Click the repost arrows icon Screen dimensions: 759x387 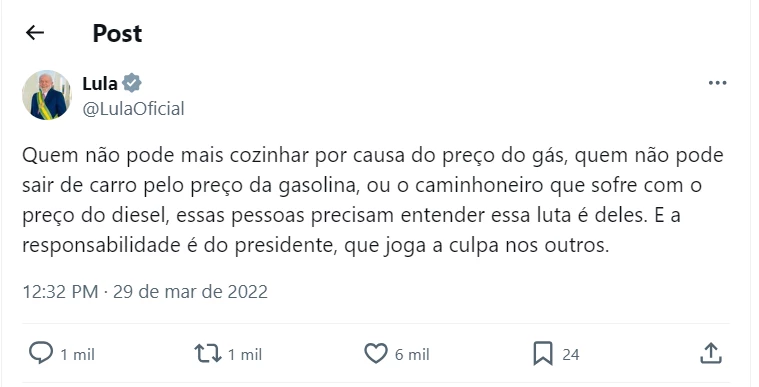tap(208, 354)
